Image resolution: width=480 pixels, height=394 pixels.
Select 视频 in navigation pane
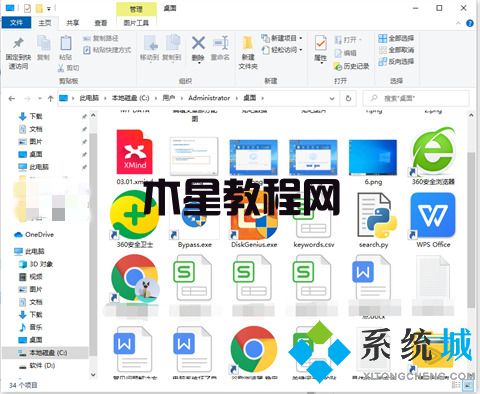click(31, 277)
